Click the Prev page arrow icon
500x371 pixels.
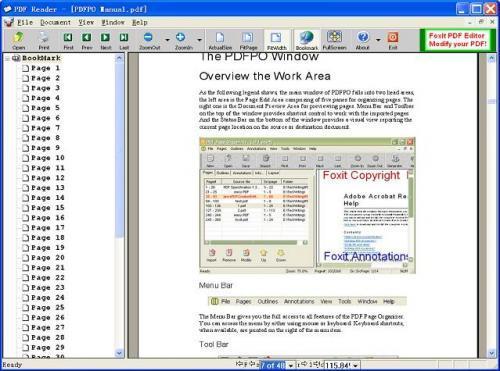pos(87,37)
